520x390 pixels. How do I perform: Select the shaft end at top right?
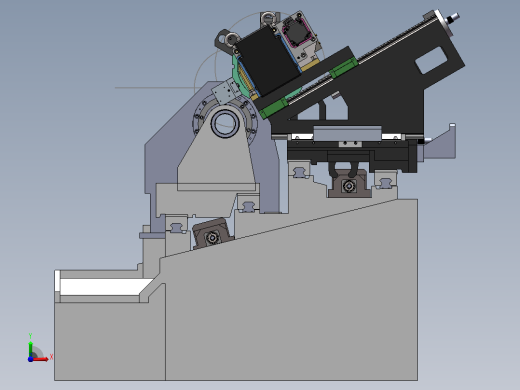[x=453, y=18]
